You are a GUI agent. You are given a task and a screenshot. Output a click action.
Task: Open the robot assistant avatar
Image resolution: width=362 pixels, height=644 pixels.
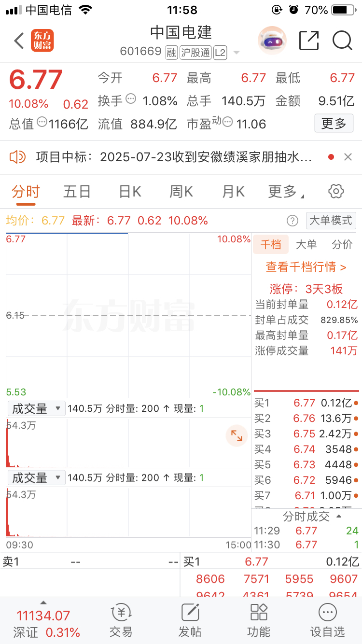pyautogui.click(x=272, y=41)
